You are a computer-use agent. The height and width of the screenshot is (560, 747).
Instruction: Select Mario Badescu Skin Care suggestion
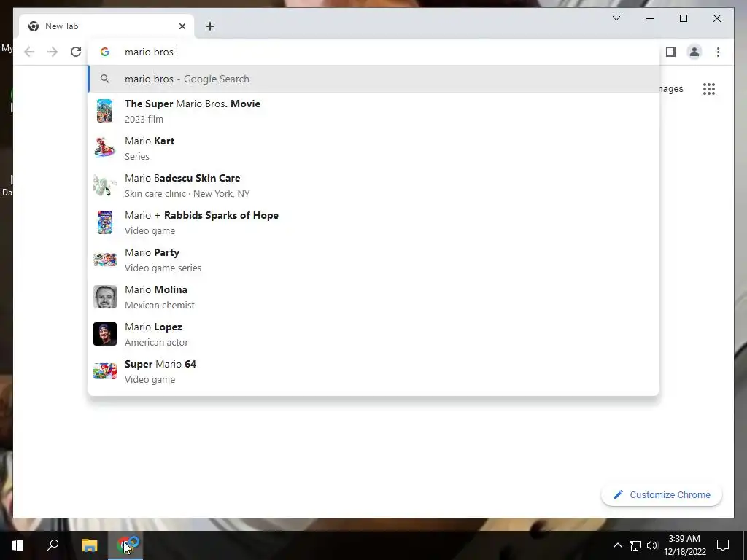click(373, 185)
